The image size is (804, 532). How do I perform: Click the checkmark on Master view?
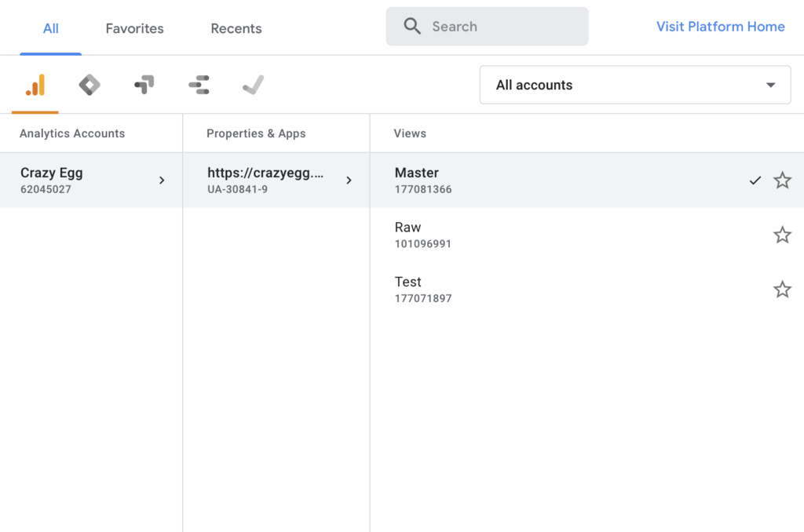point(755,180)
